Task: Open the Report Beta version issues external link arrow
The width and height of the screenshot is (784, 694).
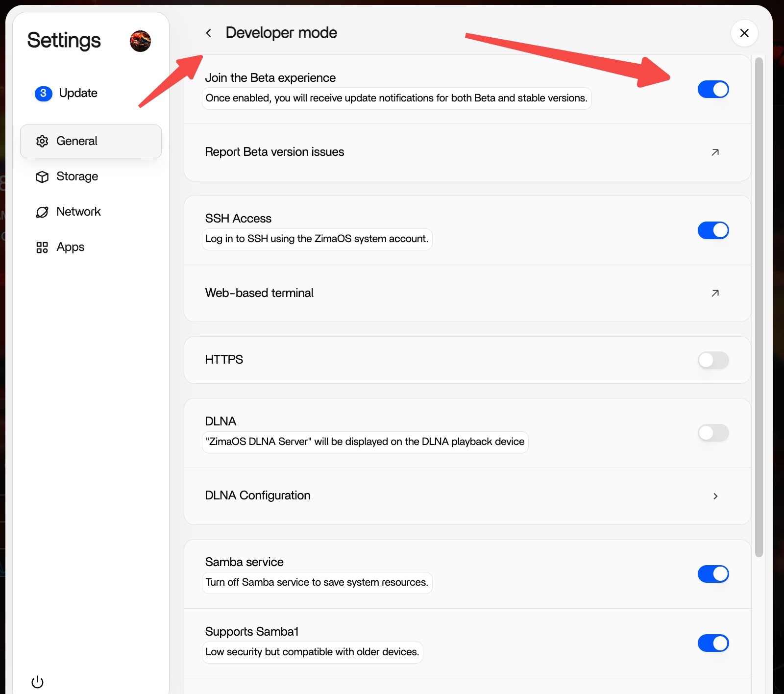Action: [715, 152]
